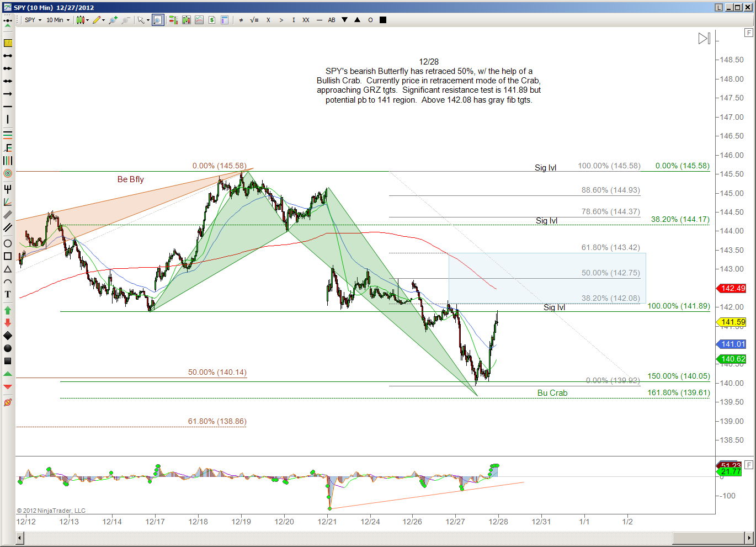Jump to latest bar with skip-forward arrow
Viewport: 756px width, 547px height.
704,39
